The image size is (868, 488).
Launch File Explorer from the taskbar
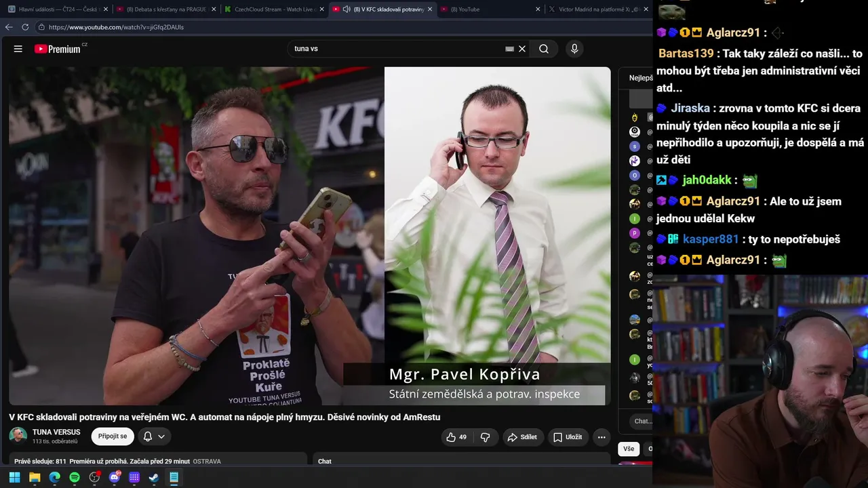pos(35,477)
